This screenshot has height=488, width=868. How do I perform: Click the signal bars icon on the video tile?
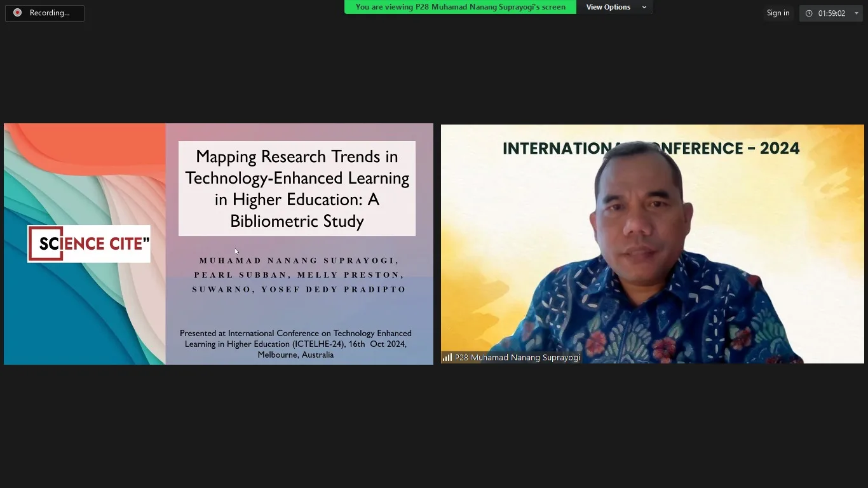[447, 357]
